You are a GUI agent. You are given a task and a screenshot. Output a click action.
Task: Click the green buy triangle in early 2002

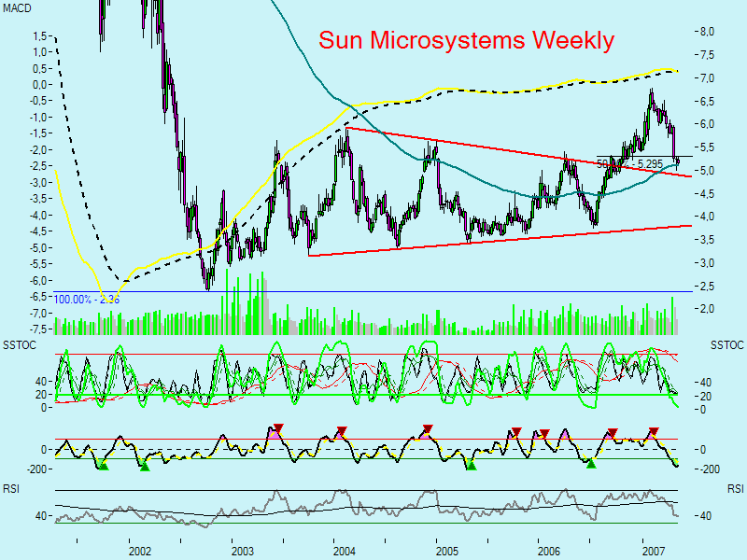point(146,467)
